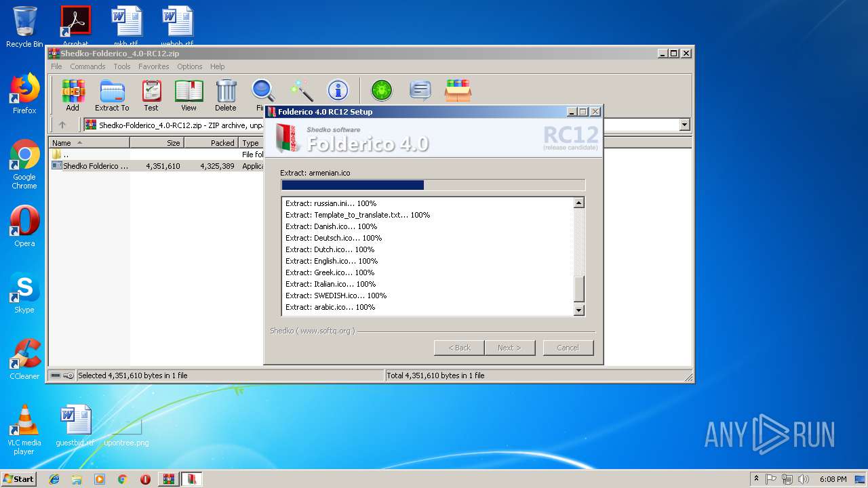
Task: Open Skype from the desktop
Action: pyautogui.click(x=24, y=293)
